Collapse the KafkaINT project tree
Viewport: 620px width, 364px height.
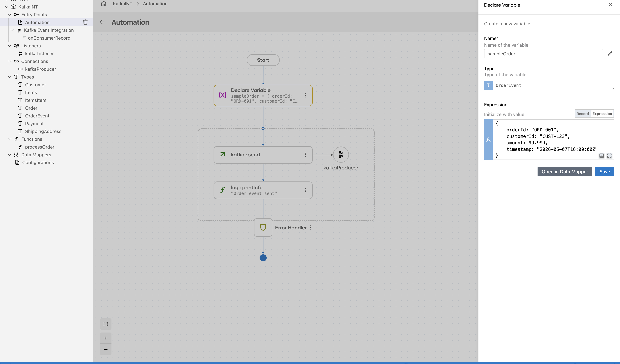click(7, 7)
